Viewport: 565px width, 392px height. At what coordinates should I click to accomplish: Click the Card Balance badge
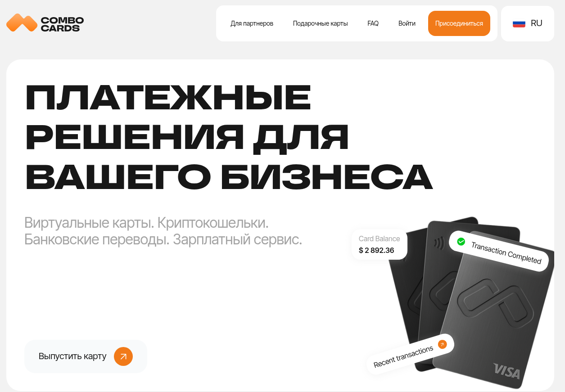[x=380, y=244]
